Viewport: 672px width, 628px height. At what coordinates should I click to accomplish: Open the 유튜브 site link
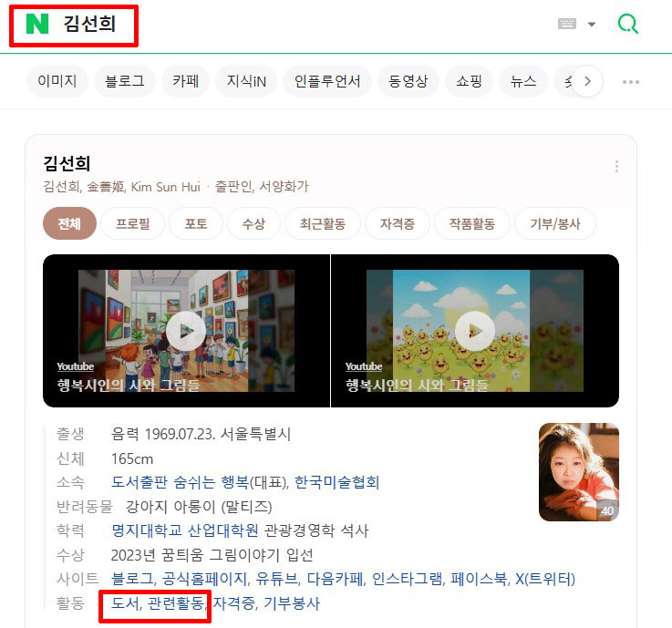[276, 579]
